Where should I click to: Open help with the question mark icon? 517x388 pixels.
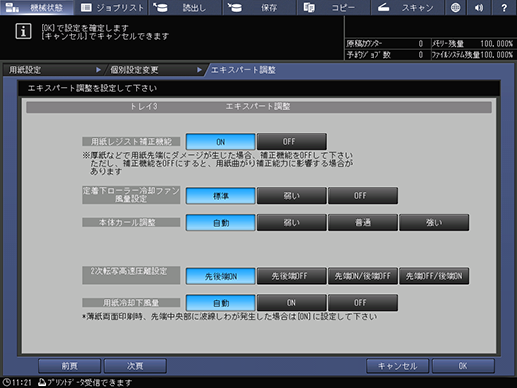tap(504, 7)
